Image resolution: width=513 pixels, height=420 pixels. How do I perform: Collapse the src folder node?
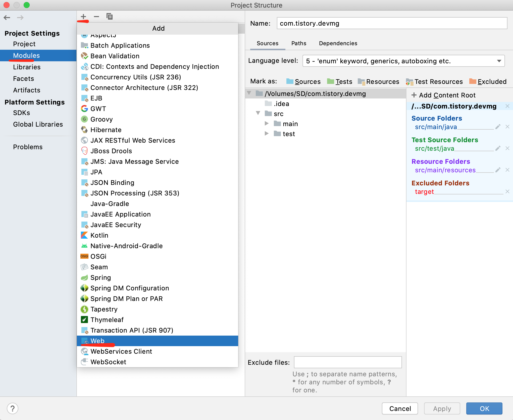click(258, 113)
